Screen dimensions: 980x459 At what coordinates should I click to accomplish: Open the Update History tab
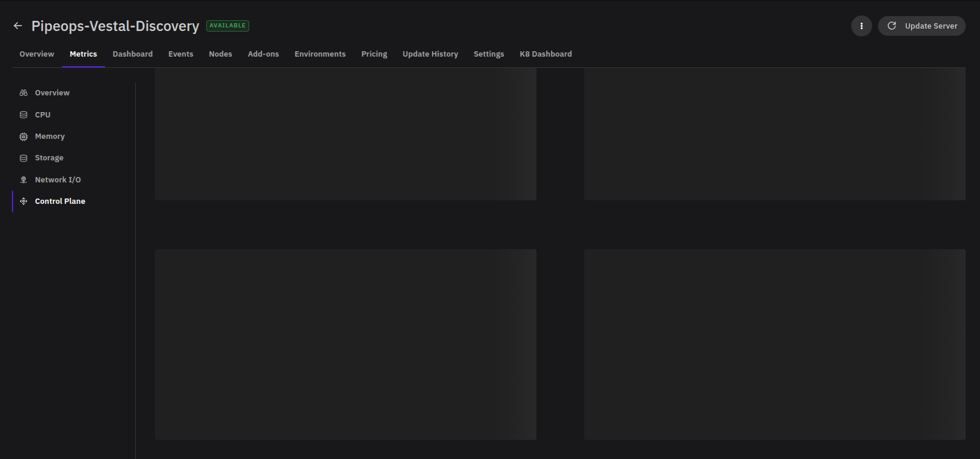pos(430,54)
